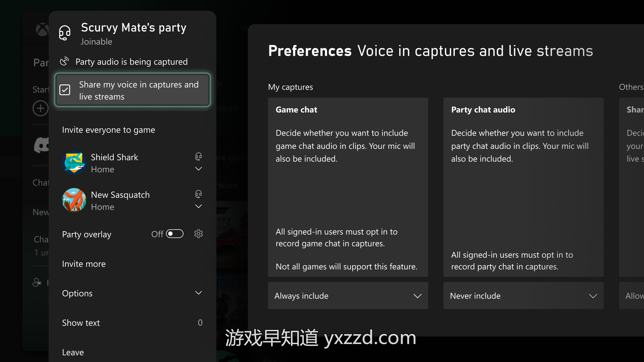Click the Xbox logo icon
This screenshot has height=362, width=644.
tap(42, 29)
